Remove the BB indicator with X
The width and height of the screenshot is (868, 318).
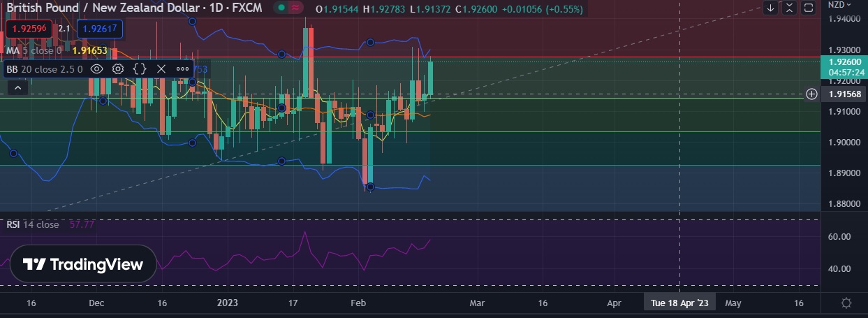pos(161,68)
